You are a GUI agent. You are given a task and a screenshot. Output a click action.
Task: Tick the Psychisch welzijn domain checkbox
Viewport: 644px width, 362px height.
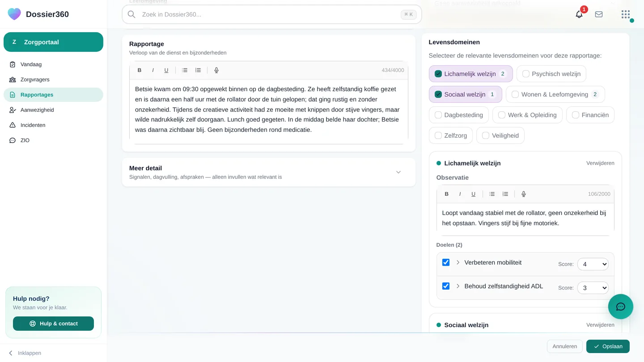coord(526,74)
